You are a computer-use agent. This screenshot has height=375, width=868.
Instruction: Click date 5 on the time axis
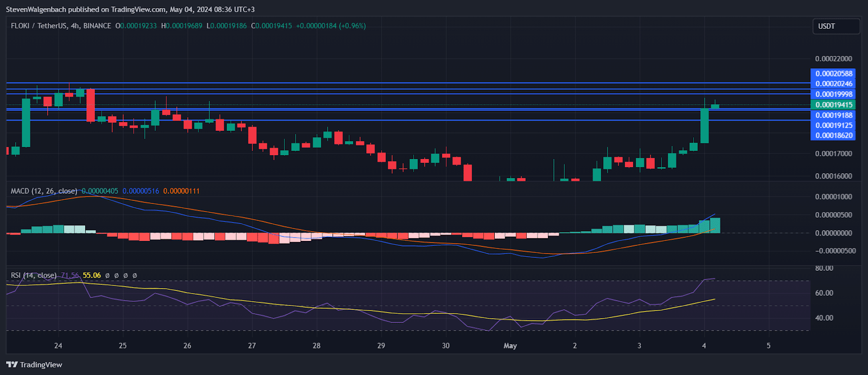click(768, 346)
